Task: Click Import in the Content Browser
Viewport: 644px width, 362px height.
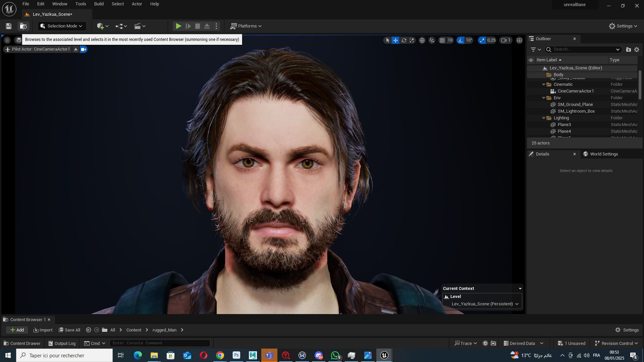Action: (43, 330)
